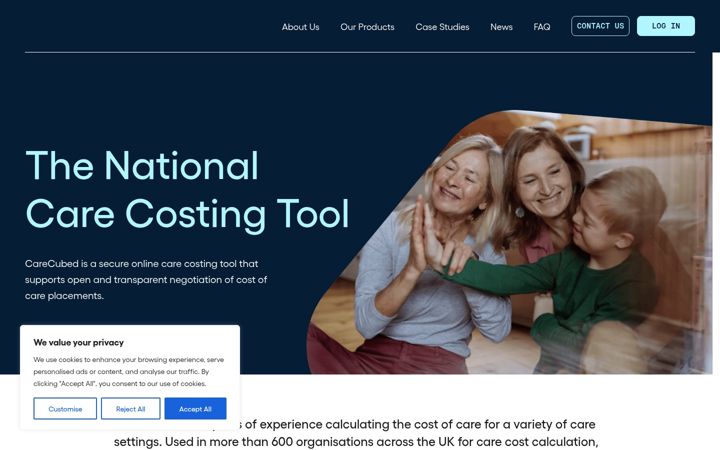Click the cookie text "We use cookies to enhance"
Screen dimensions: 720x450
(129, 371)
